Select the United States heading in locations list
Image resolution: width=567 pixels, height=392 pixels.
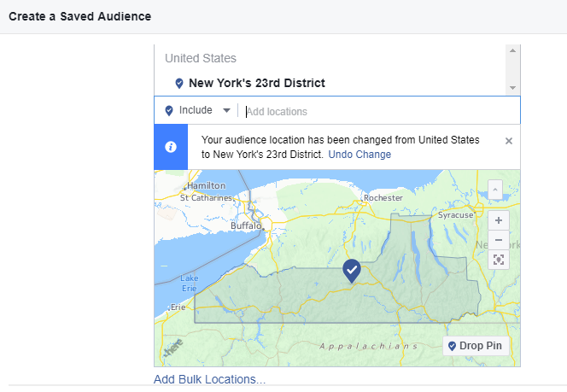[x=201, y=58]
